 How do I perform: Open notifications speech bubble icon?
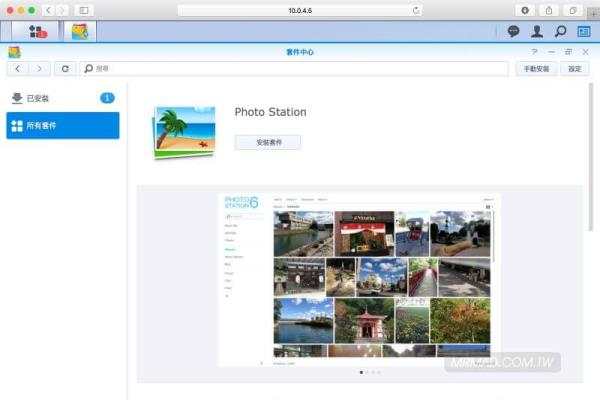(x=514, y=31)
